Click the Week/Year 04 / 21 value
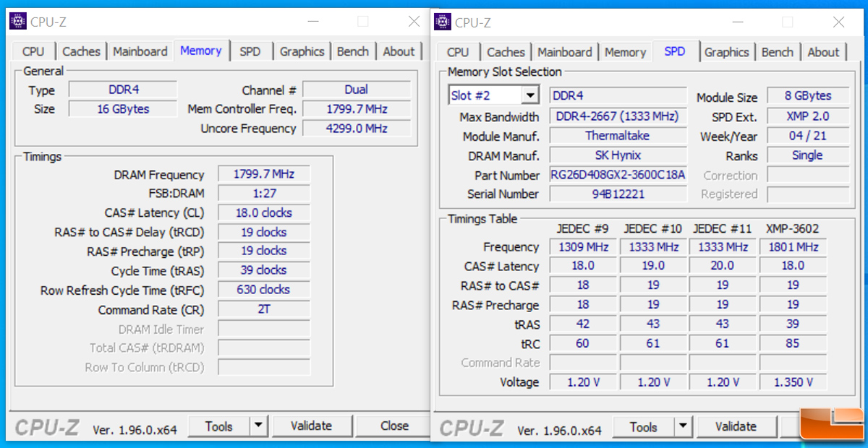 coord(807,136)
